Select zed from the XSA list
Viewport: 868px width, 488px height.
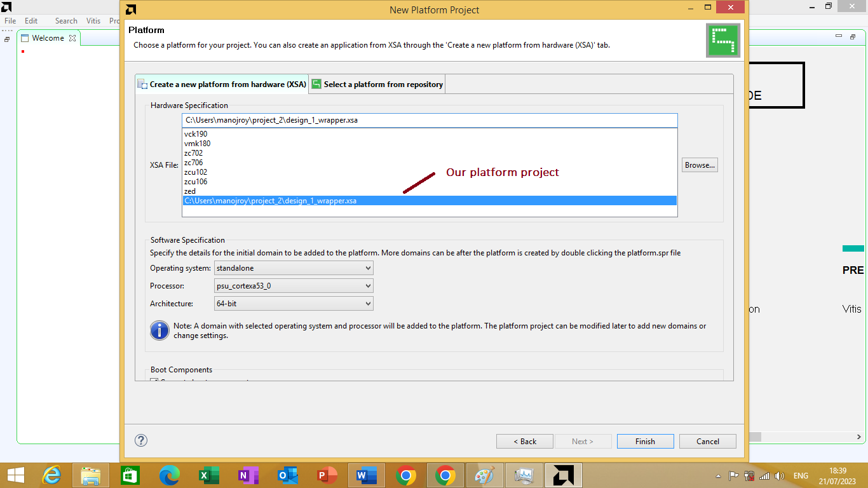click(x=430, y=191)
